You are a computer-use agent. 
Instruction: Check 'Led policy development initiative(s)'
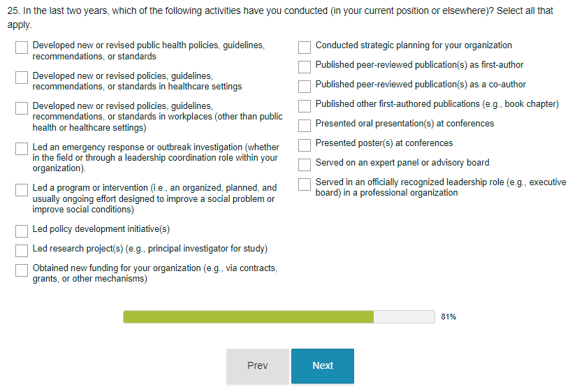[x=22, y=231]
